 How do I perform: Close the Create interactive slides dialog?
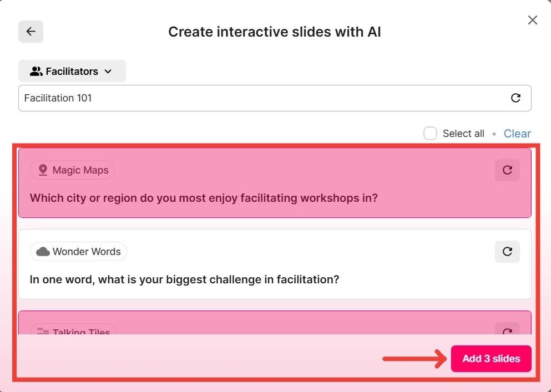coord(532,20)
